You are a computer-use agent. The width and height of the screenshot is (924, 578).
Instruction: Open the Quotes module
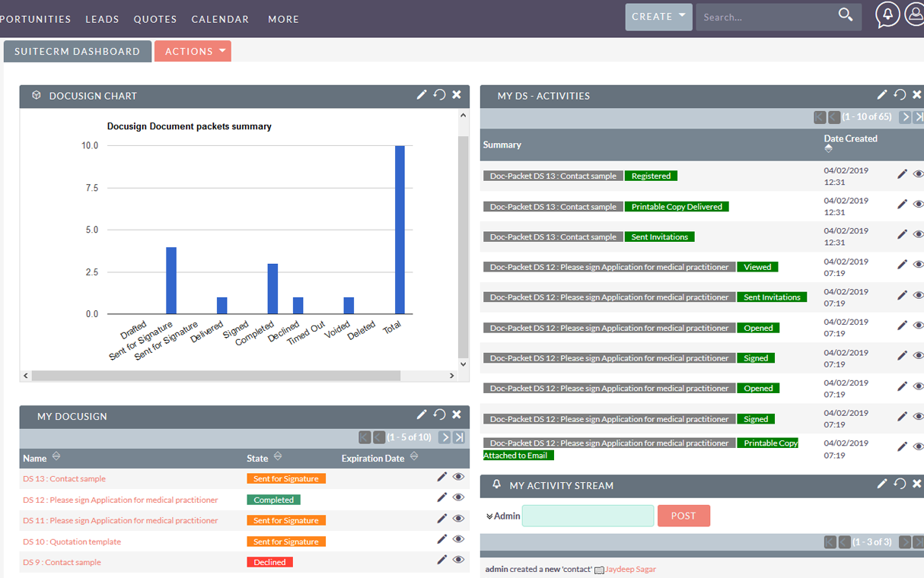155,19
